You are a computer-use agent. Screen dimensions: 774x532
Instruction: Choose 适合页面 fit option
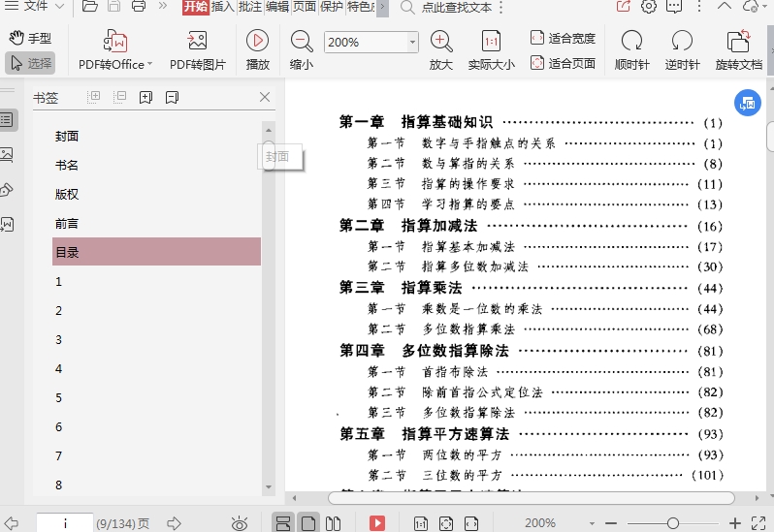[x=563, y=63]
